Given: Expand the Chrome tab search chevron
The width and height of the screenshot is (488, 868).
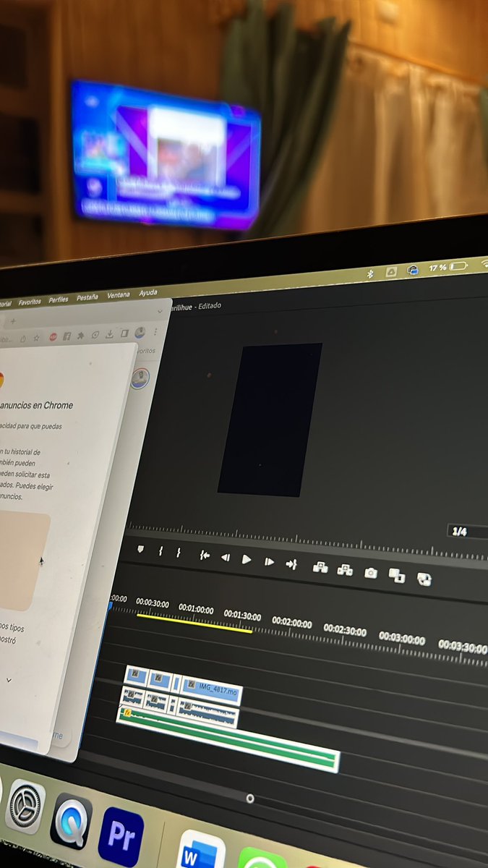Looking at the screenshot, I should pyautogui.click(x=160, y=311).
